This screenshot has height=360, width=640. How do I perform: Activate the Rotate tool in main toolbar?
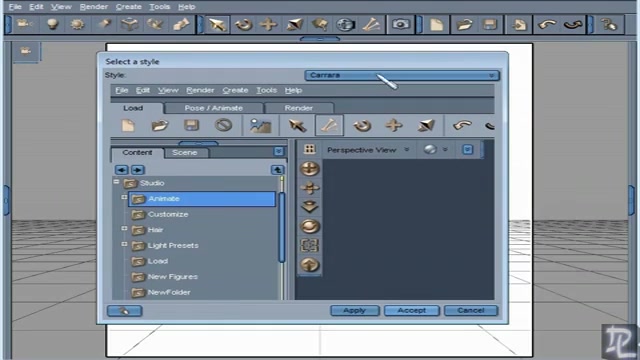[x=244, y=24]
